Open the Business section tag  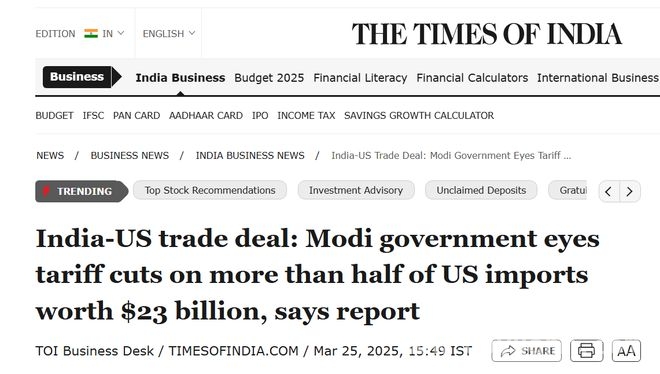[77, 77]
